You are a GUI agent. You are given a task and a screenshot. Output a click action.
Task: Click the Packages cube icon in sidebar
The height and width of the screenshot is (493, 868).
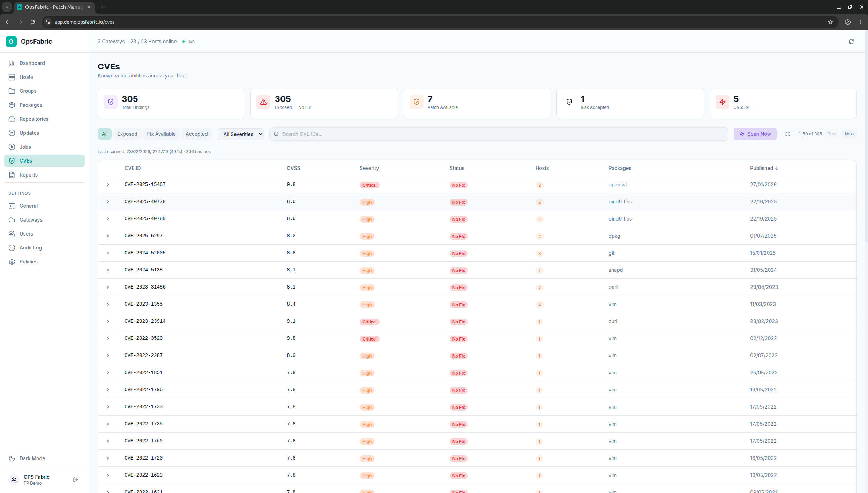click(12, 105)
